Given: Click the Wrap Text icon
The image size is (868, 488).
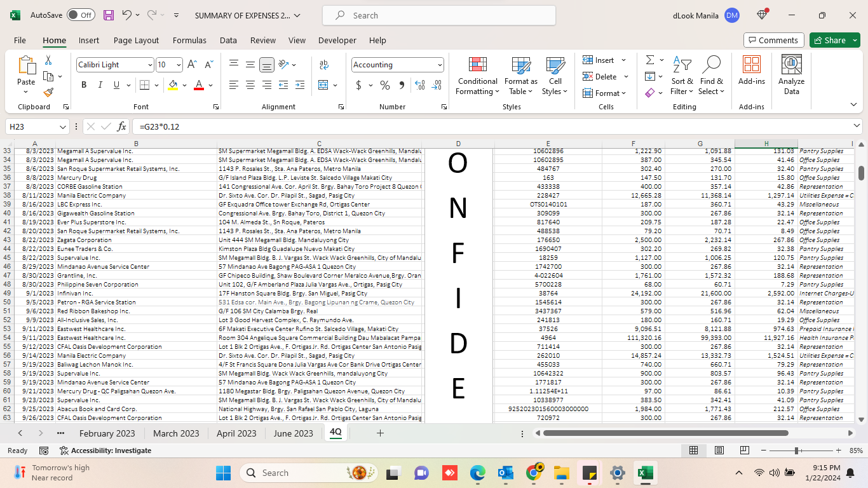Looking at the screenshot, I should point(324,65).
